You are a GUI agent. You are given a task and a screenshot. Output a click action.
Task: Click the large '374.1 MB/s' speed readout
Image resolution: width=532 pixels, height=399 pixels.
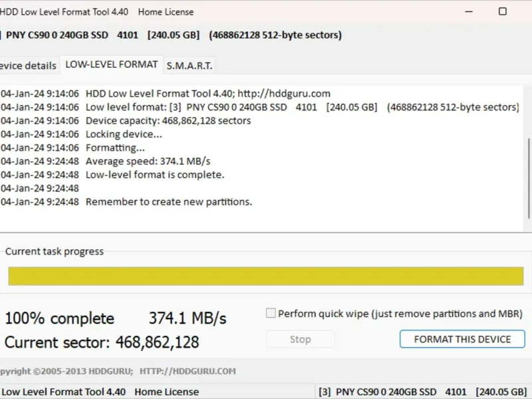pos(188,319)
